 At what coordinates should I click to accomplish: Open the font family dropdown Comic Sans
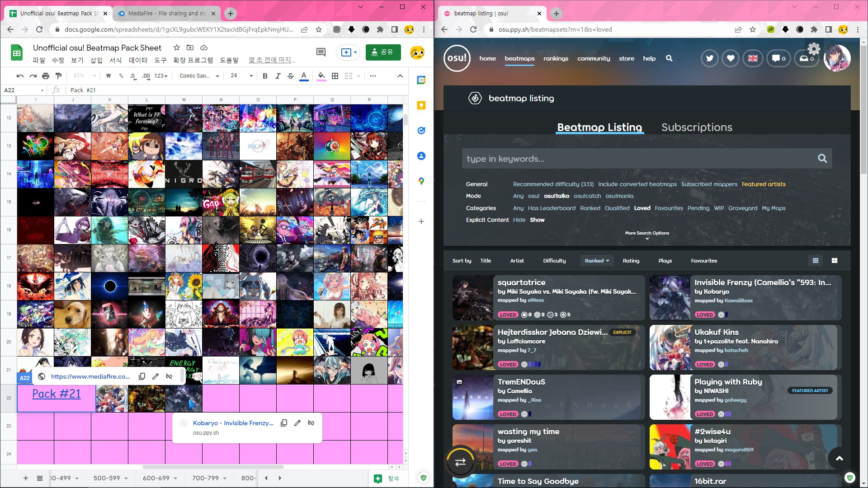click(199, 76)
